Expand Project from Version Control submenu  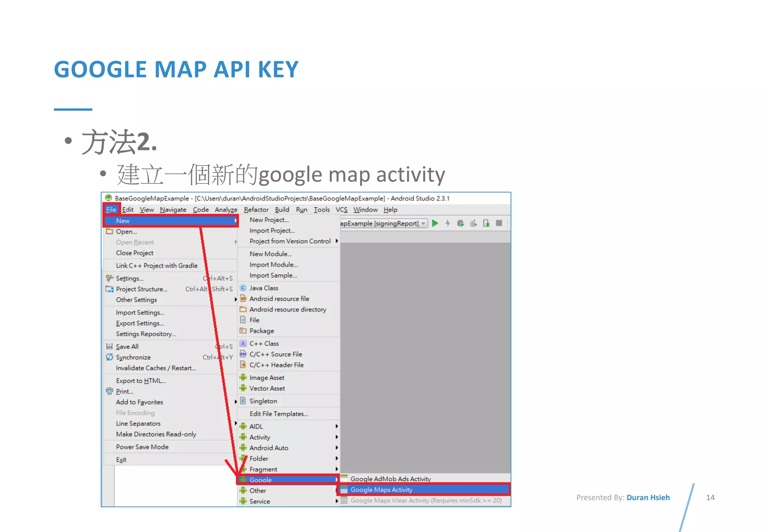(x=337, y=241)
